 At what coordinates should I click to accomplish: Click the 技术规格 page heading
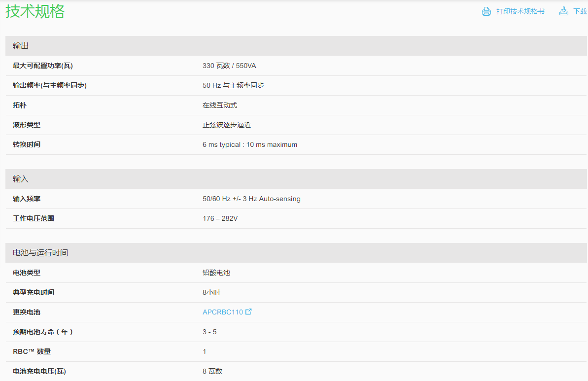[35, 11]
